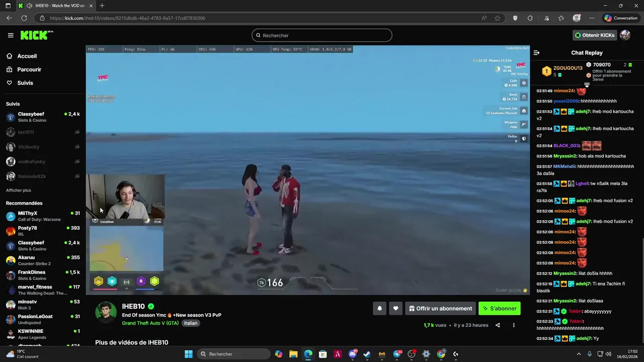Open the three-dot video options menu

point(514,325)
